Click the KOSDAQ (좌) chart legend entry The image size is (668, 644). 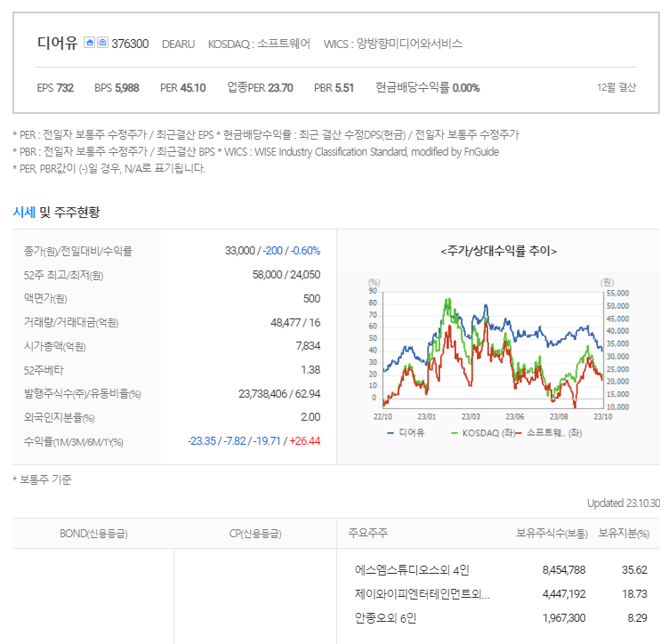click(x=483, y=432)
